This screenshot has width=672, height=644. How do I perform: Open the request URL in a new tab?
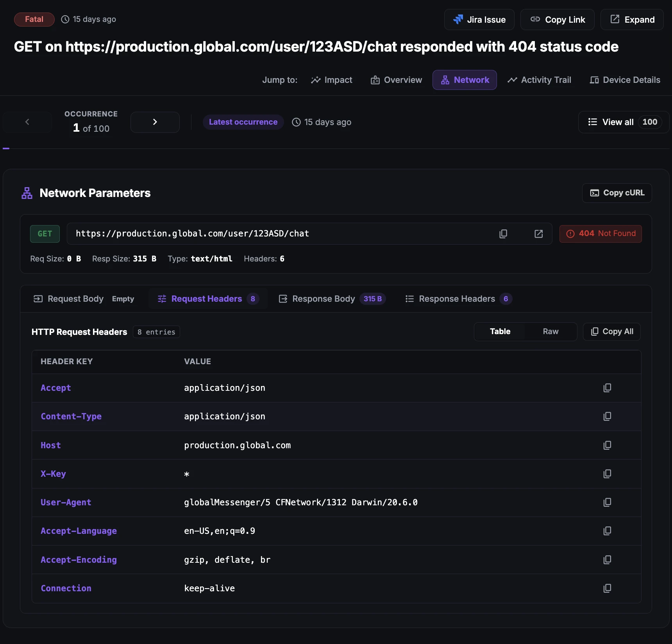tap(538, 234)
